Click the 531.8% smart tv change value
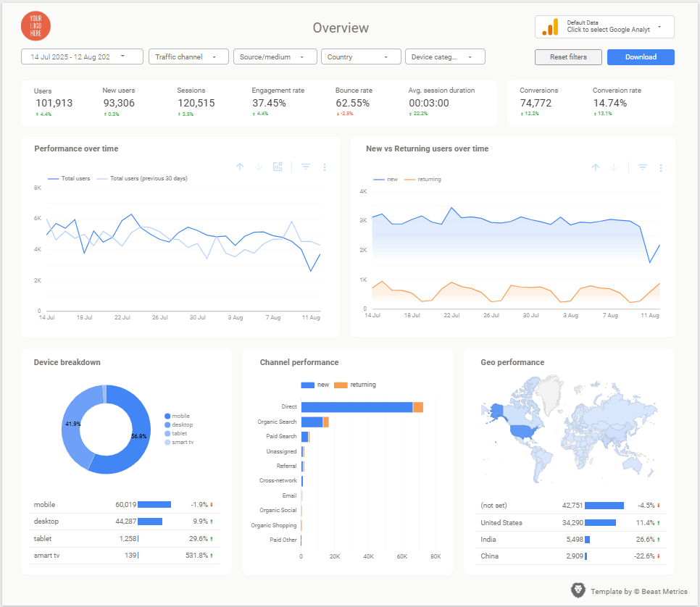The width and height of the screenshot is (700, 607). 197,556
